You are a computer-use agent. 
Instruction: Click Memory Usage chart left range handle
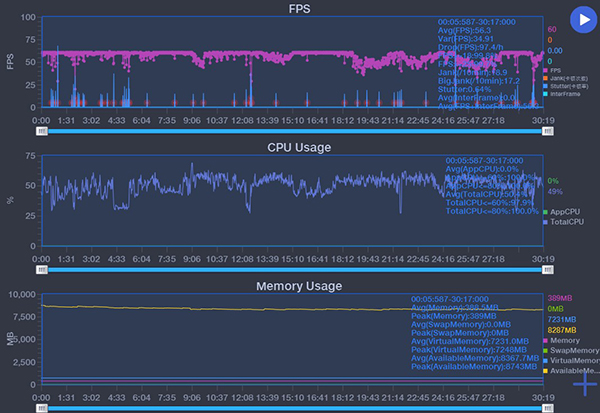point(41,407)
